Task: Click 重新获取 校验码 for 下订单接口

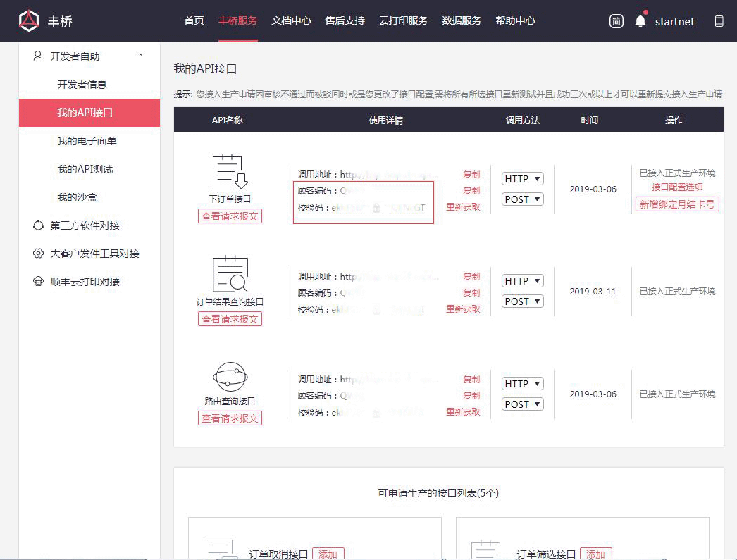Action: [463, 207]
